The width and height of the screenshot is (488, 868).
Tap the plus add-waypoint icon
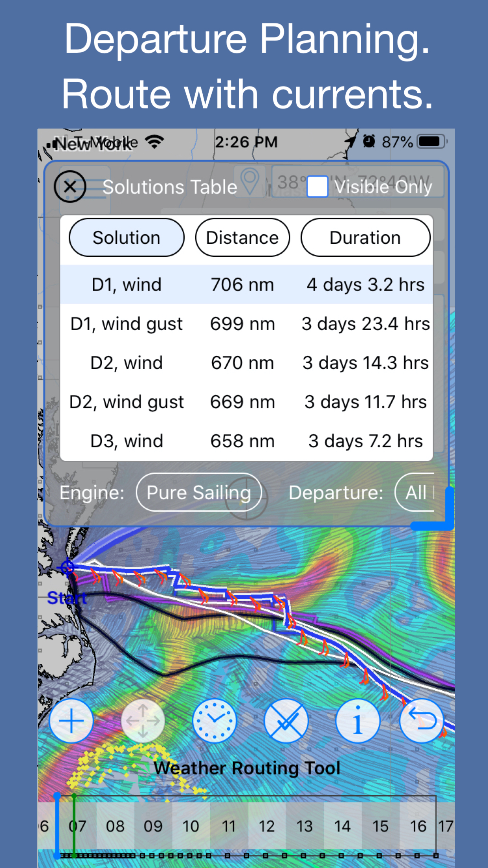[71, 721]
